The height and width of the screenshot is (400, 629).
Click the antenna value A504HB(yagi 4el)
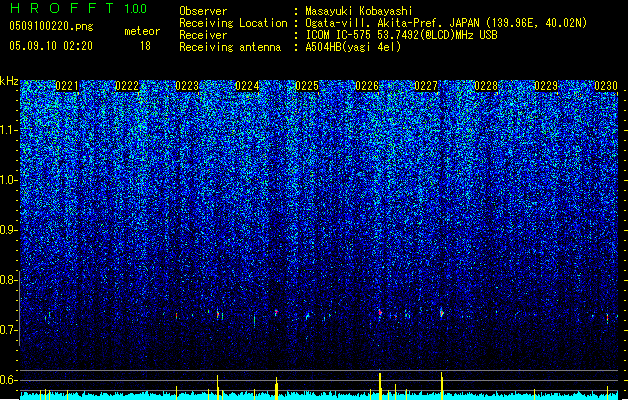pos(353,47)
